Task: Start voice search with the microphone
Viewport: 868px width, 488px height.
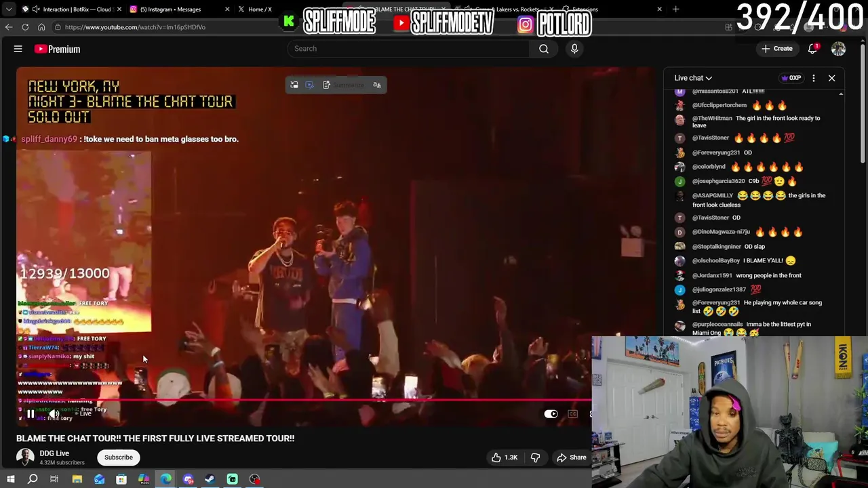Action: (574, 49)
